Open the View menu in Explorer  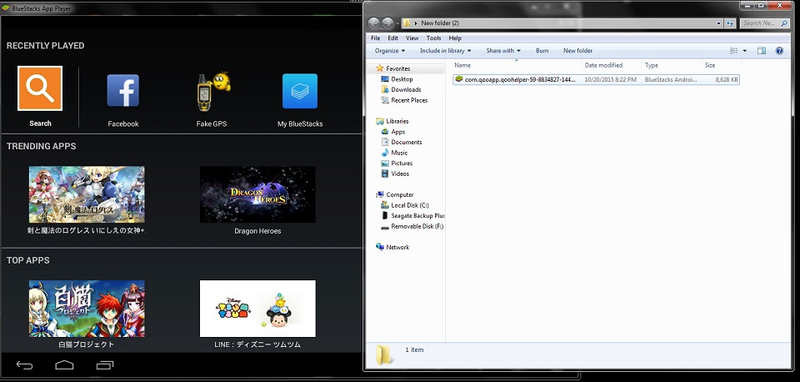tap(412, 38)
